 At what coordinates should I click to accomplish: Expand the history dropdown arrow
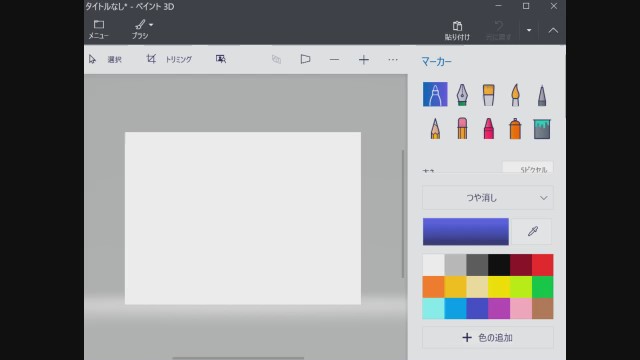coord(529,30)
